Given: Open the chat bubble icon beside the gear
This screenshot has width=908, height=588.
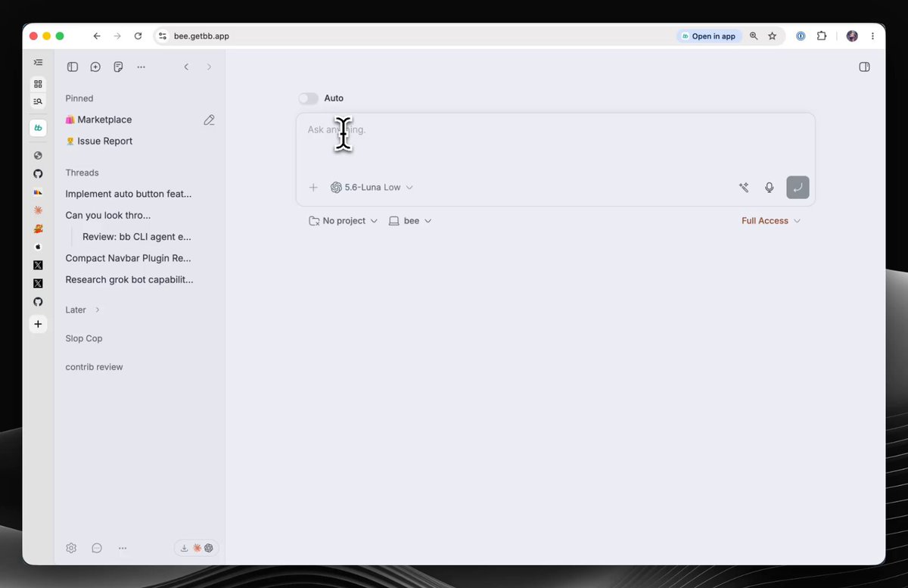Looking at the screenshot, I should (x=97, y=548).
